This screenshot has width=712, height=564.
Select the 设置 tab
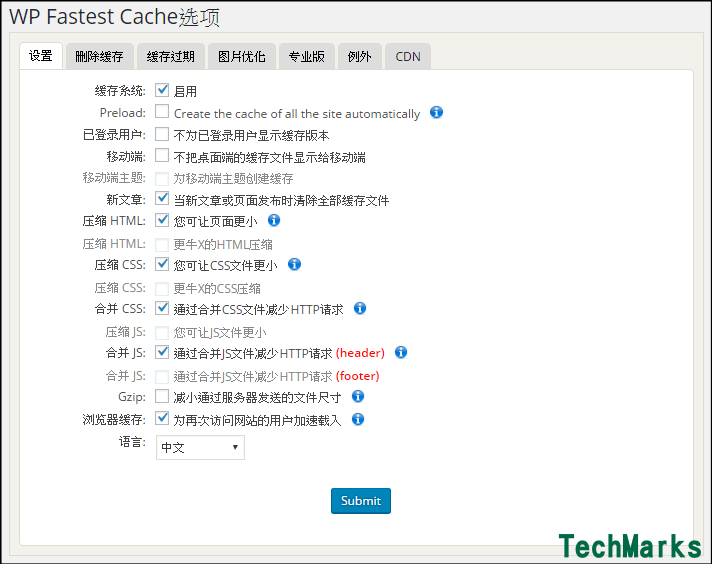(41, 56)
